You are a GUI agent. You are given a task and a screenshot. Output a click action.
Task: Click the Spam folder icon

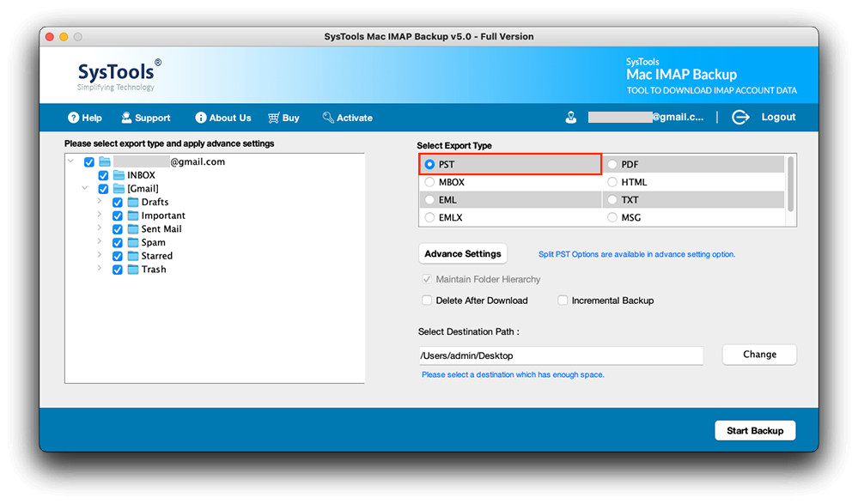[x=133, y=242]
